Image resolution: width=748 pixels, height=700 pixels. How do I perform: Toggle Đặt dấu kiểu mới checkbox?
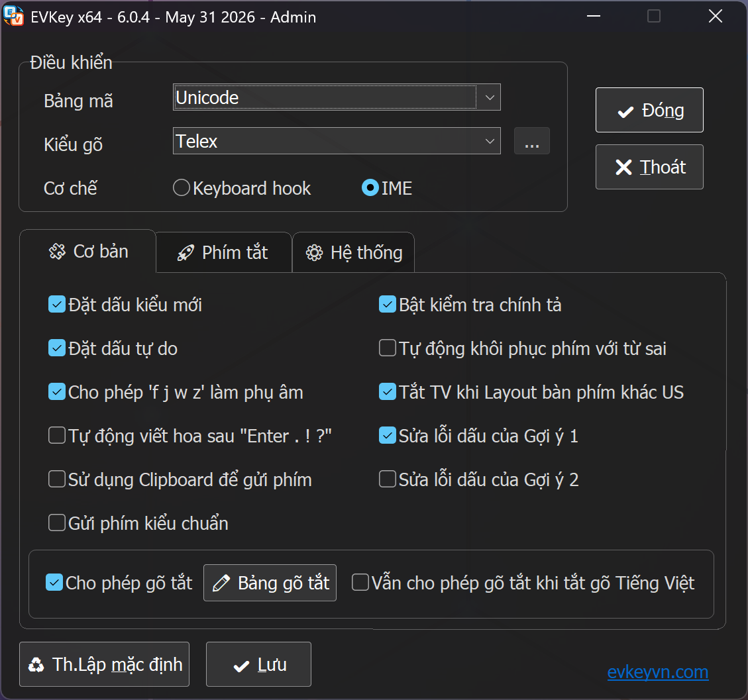(57, 304)
